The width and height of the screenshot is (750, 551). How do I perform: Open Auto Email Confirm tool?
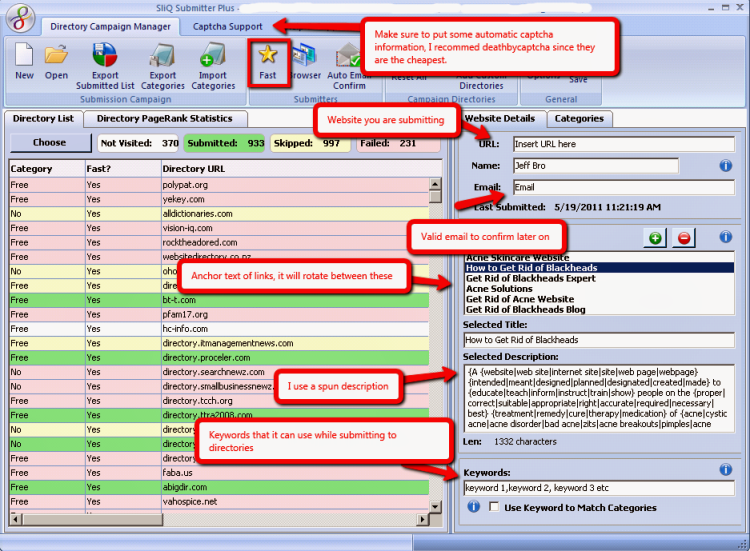click(x=349, y=66)
